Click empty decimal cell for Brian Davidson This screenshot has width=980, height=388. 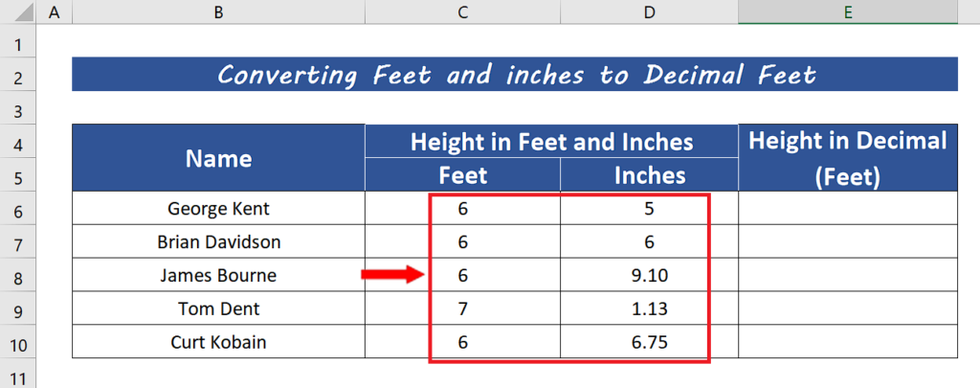pyautogui.click(x=848, y=240)
